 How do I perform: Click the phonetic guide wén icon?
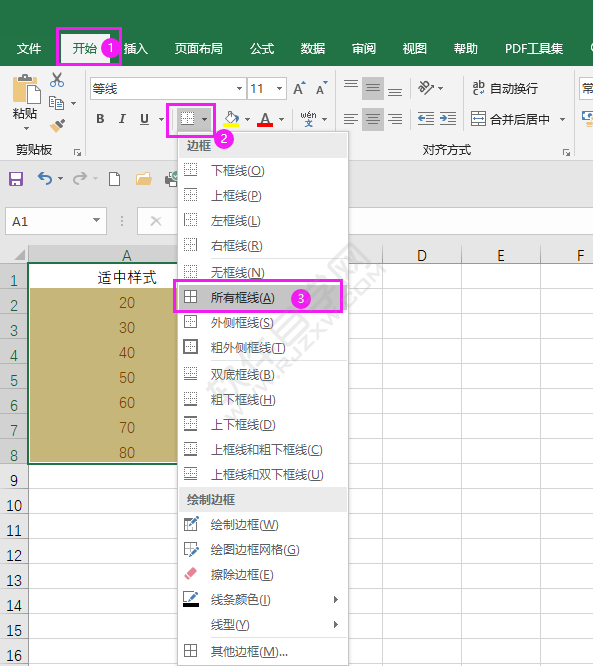(x=308, y=119)
